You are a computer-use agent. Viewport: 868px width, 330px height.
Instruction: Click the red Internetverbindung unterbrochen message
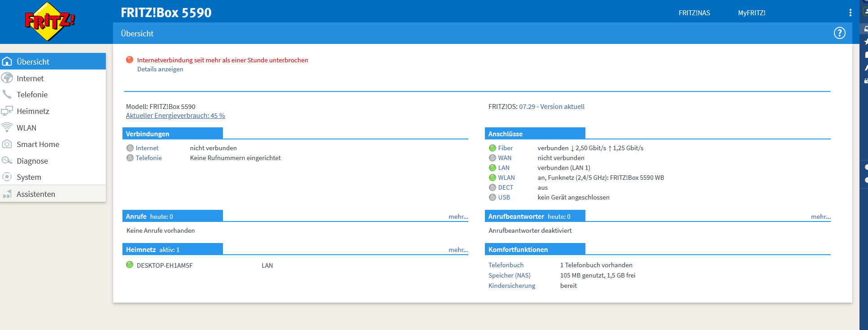click(x=222, y=60)
